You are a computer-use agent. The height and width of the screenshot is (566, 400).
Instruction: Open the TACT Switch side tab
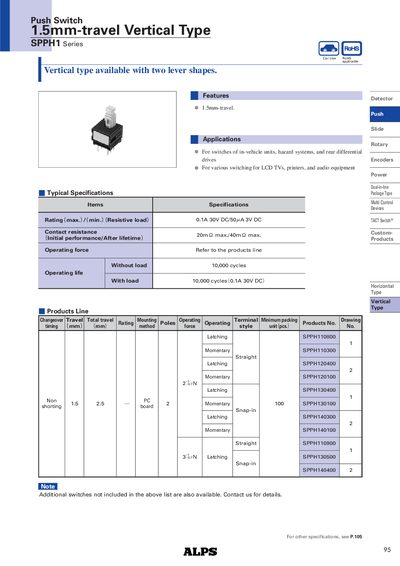click(x=384, y=220)
